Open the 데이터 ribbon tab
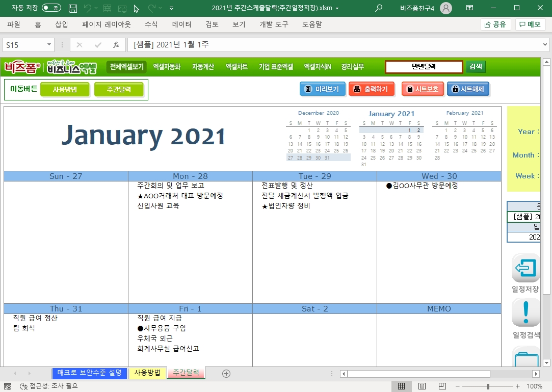The width and height of the screenshot is (552, 392). 181,24
